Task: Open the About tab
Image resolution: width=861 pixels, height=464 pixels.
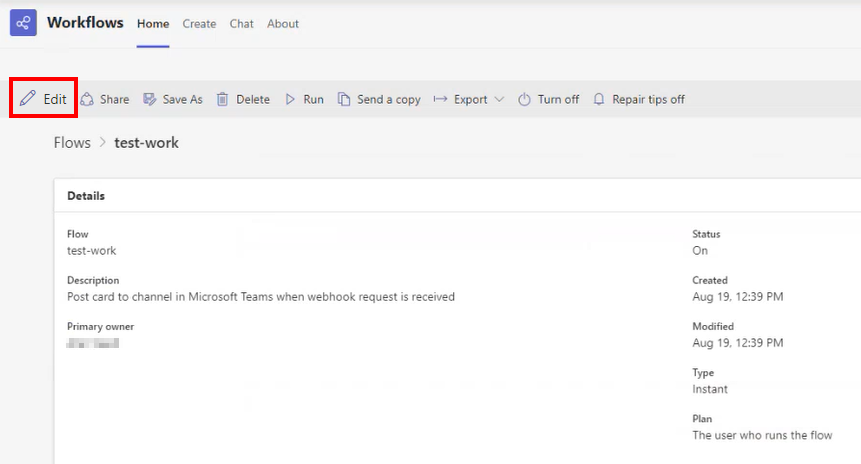Action: (x=283, y=24)
